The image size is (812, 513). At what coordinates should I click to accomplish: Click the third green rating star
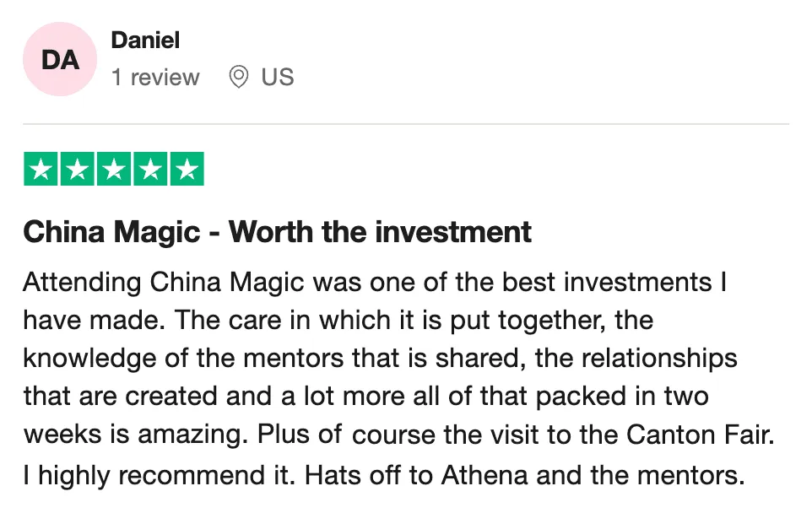pos(113,170)
